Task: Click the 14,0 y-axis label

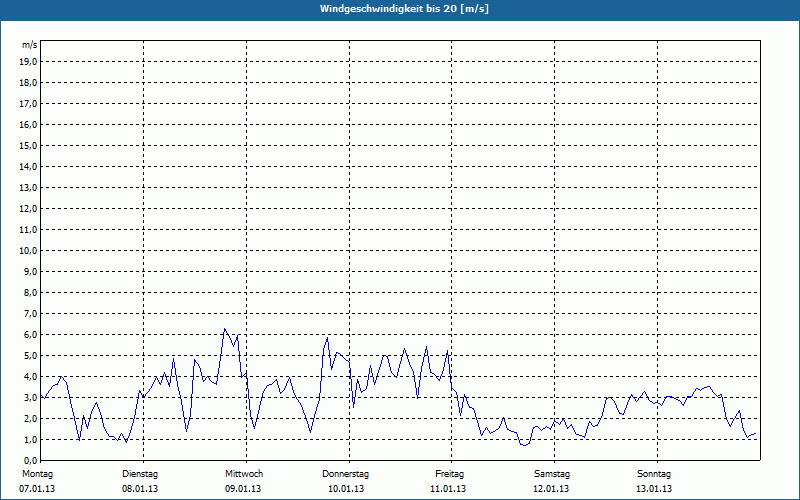Action: 29,166
